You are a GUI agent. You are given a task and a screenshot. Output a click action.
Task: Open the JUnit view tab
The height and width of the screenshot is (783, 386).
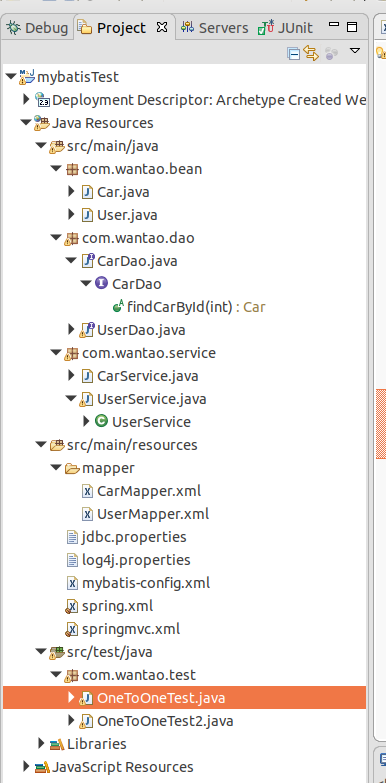pos(286,28)
